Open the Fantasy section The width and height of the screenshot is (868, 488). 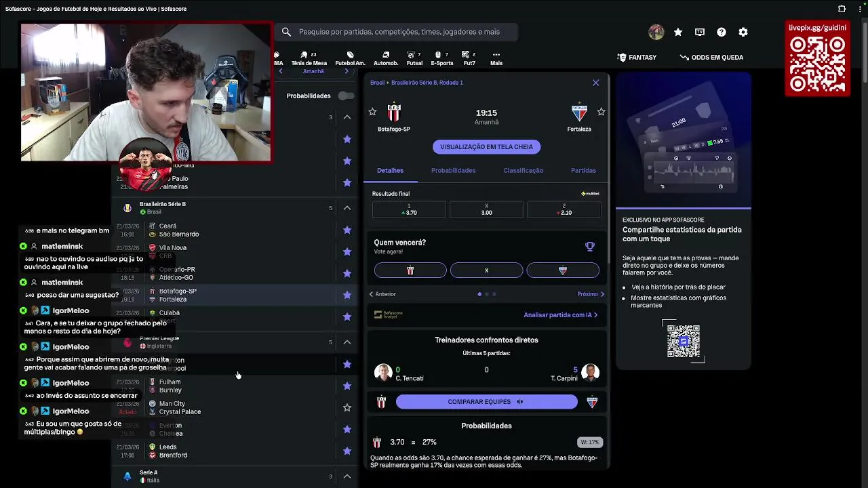637,58
